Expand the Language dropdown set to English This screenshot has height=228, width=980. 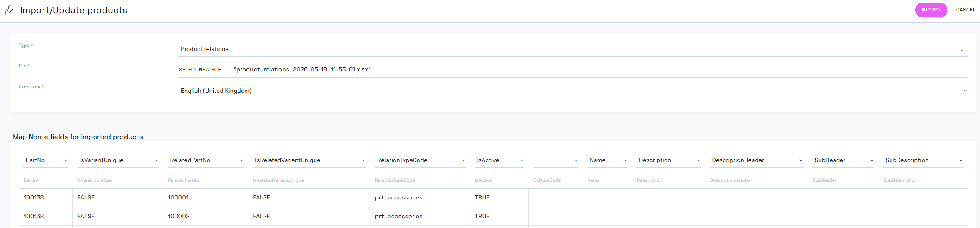pos(573,91)
